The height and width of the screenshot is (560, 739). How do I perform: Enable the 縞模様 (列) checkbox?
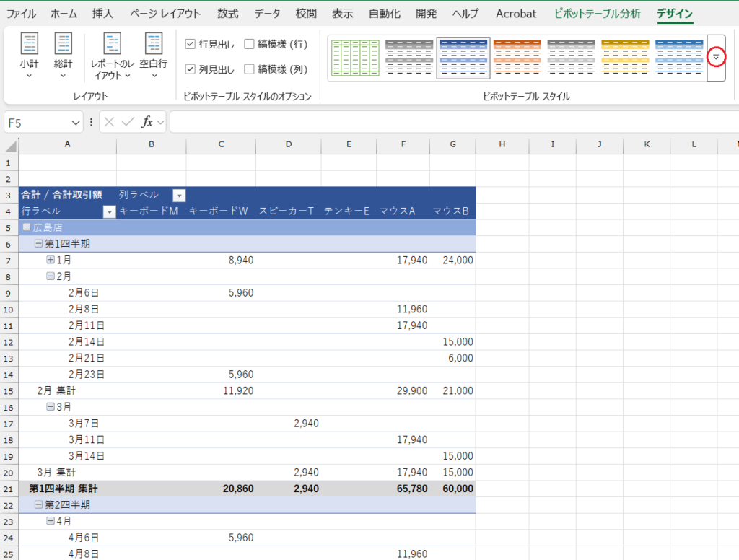click(x=249, y=69)
